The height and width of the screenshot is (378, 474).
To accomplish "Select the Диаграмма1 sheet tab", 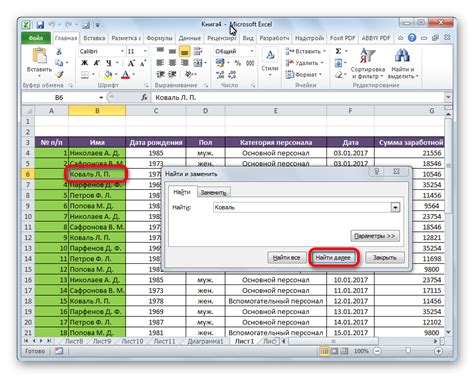I will [x=205, y=341].
